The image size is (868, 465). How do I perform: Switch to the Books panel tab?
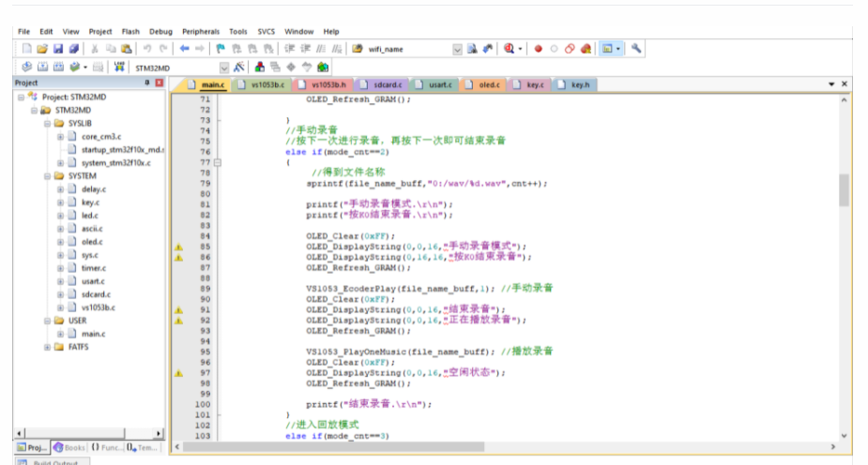[x=70, y=447]
